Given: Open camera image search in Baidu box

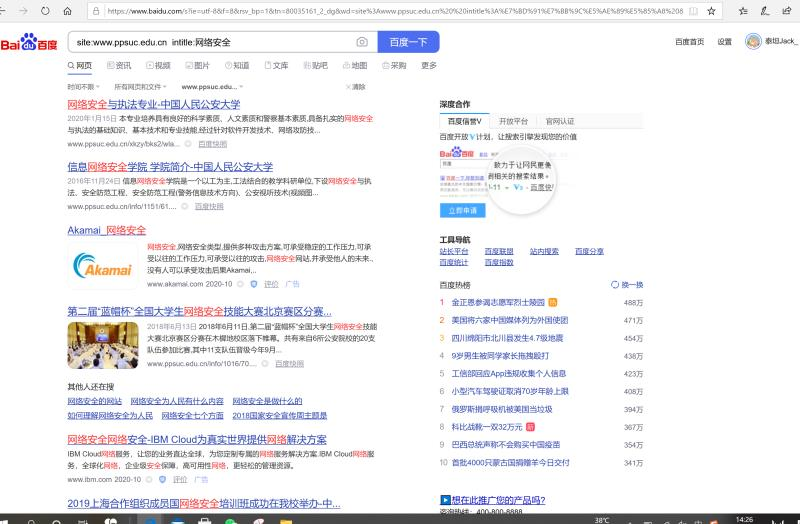Looking at the screenshot, I should tap(362, 42).
